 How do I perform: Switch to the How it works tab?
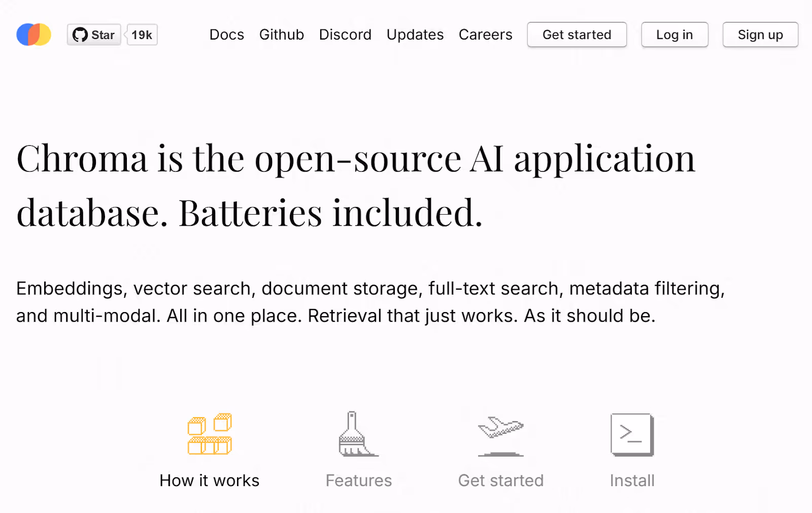[x=210, y=481]
